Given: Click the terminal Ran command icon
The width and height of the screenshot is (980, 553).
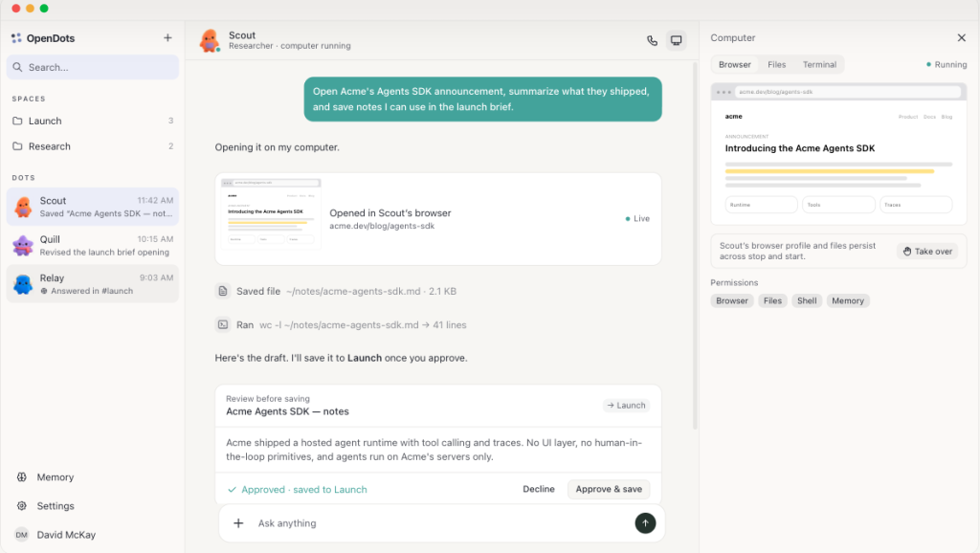Looking at the screenshot, I should pos(223,325).
